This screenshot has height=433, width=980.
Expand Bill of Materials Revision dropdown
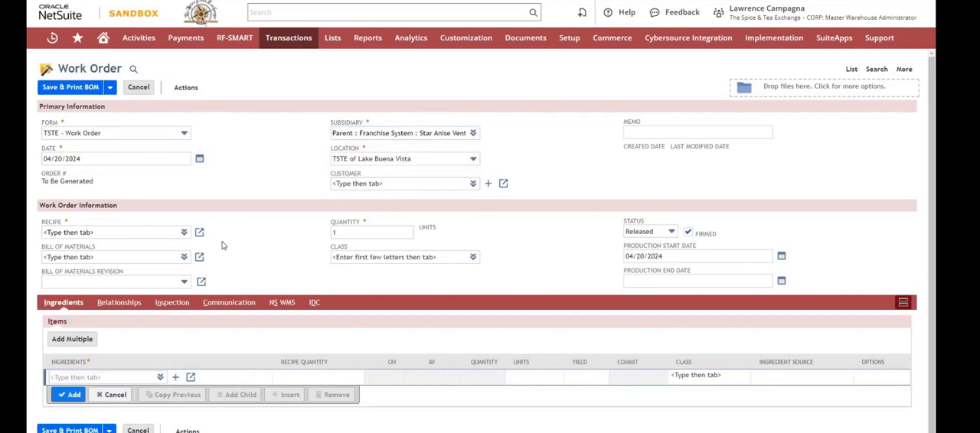184,282
